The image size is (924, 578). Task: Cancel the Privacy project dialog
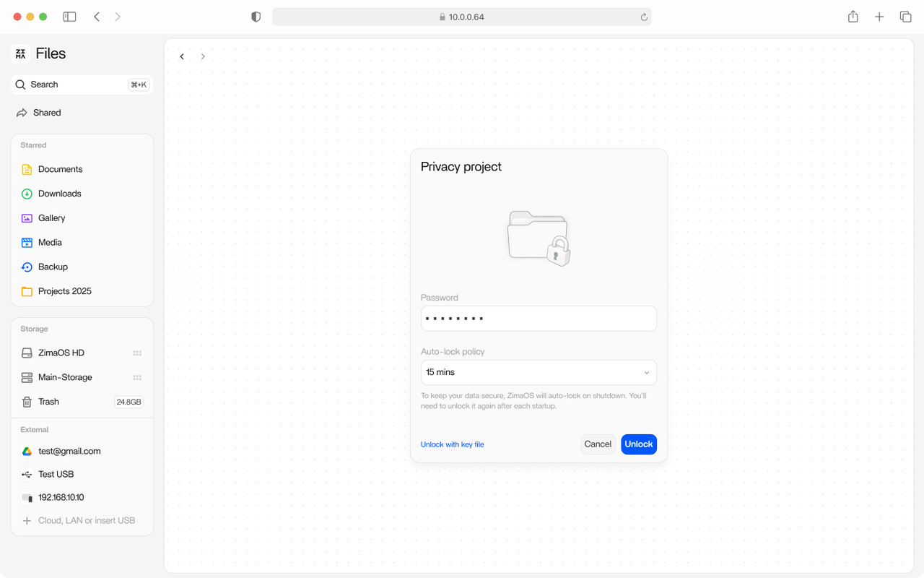click(598, 444)
